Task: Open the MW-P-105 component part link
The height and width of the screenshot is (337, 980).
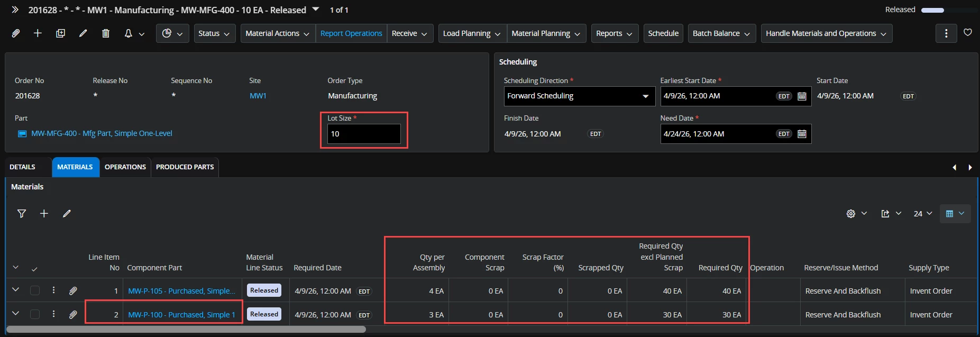Action: click(181, 291)
